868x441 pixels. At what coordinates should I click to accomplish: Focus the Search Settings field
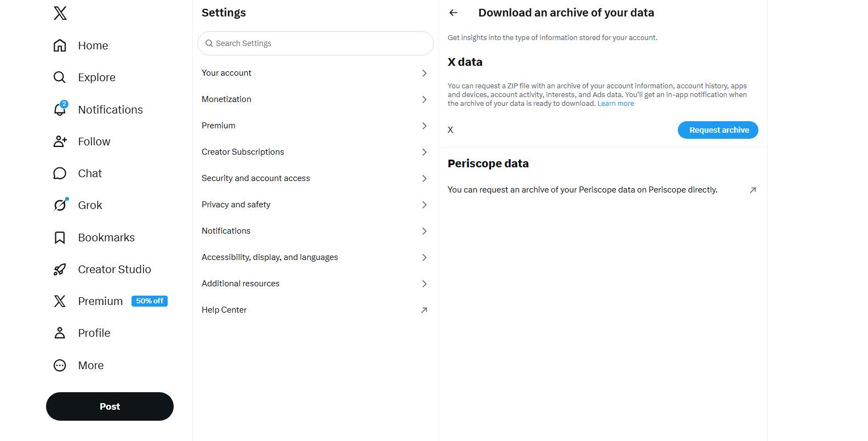pyautogui.click(x=316, y=43)
